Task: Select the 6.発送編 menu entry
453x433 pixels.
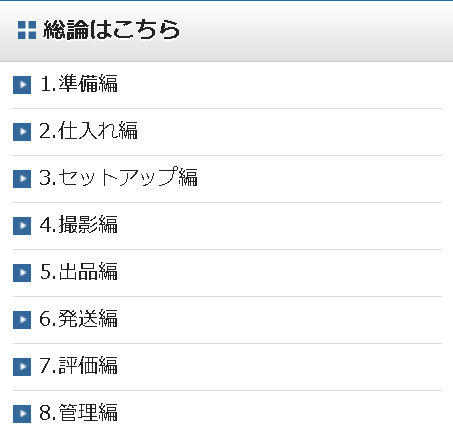Action: tap(79, 319)
